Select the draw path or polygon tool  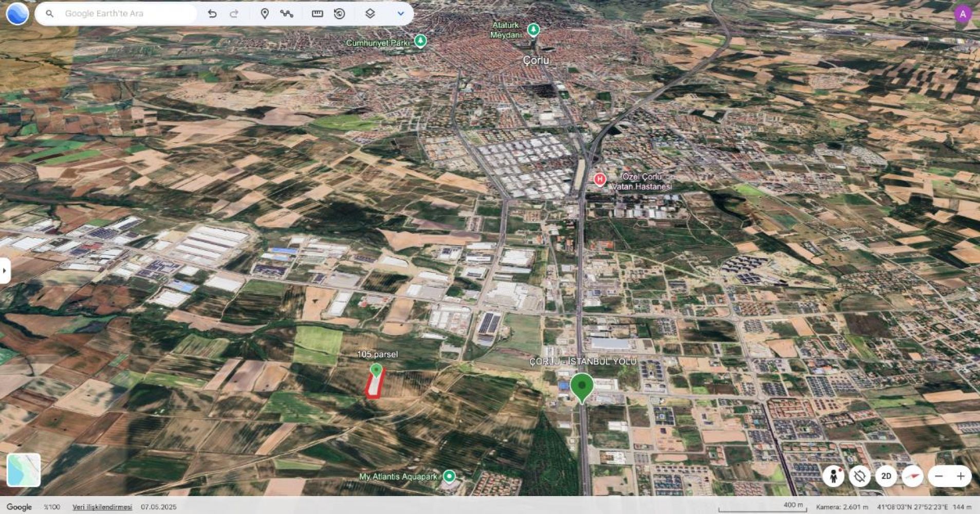287,14
